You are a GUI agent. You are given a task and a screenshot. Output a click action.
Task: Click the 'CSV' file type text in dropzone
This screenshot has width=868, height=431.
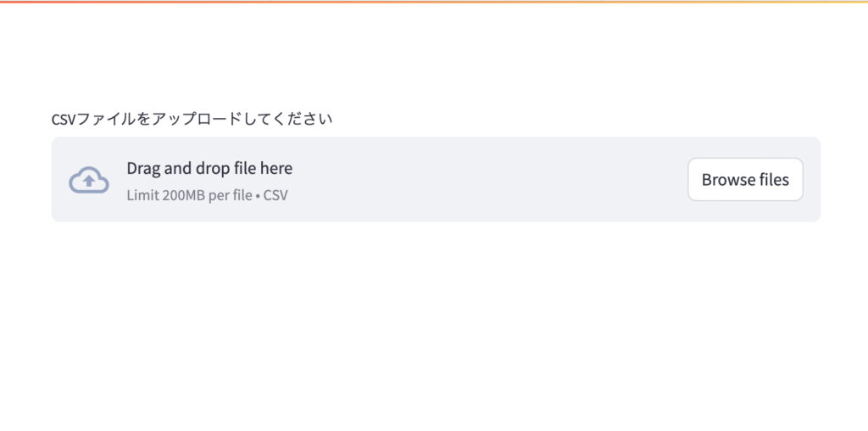click(x=275, y=195)
